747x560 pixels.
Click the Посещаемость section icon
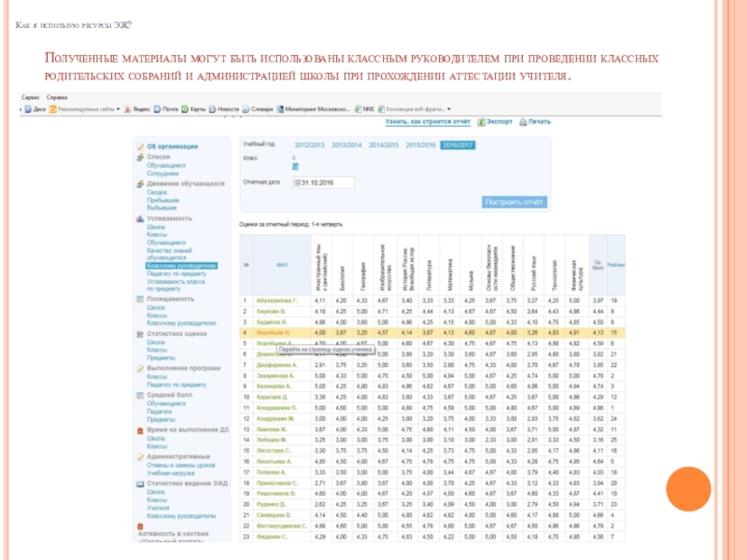pyautogui.click(x=139, y=299)
